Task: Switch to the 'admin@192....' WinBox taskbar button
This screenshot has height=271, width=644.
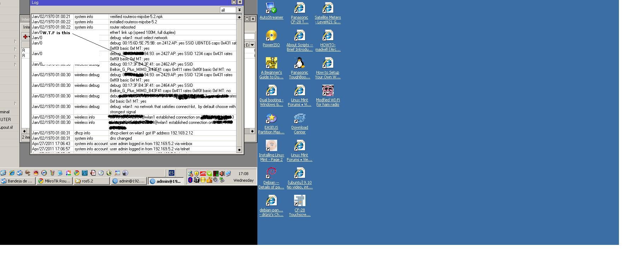Action: (129, 181)
